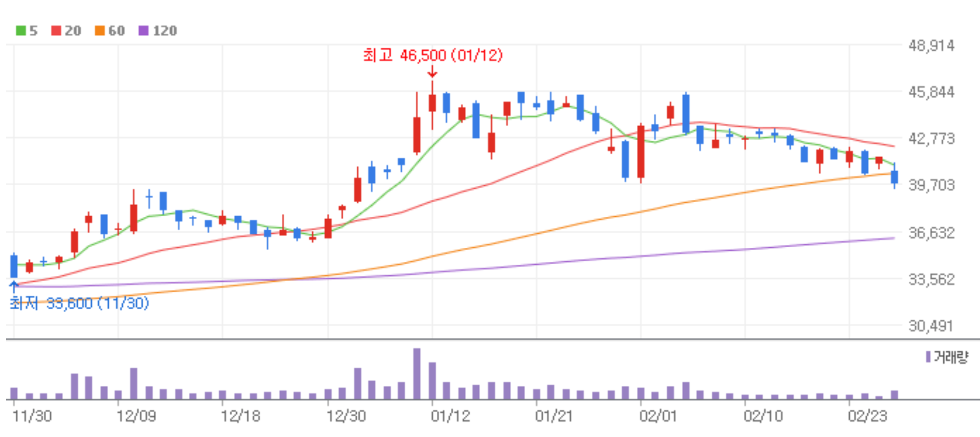
Task: Click the purple 120-day moving average swatch
Action: coord(144,30)
